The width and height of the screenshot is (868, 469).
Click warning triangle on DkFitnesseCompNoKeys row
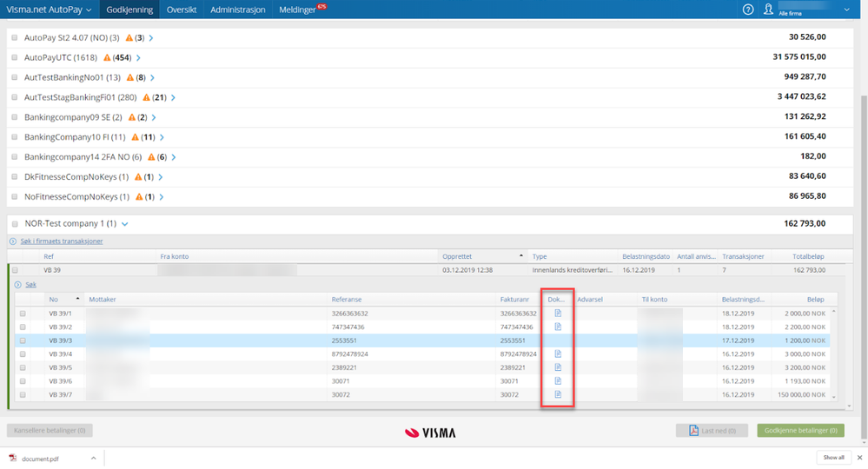[x=138, y=177]
